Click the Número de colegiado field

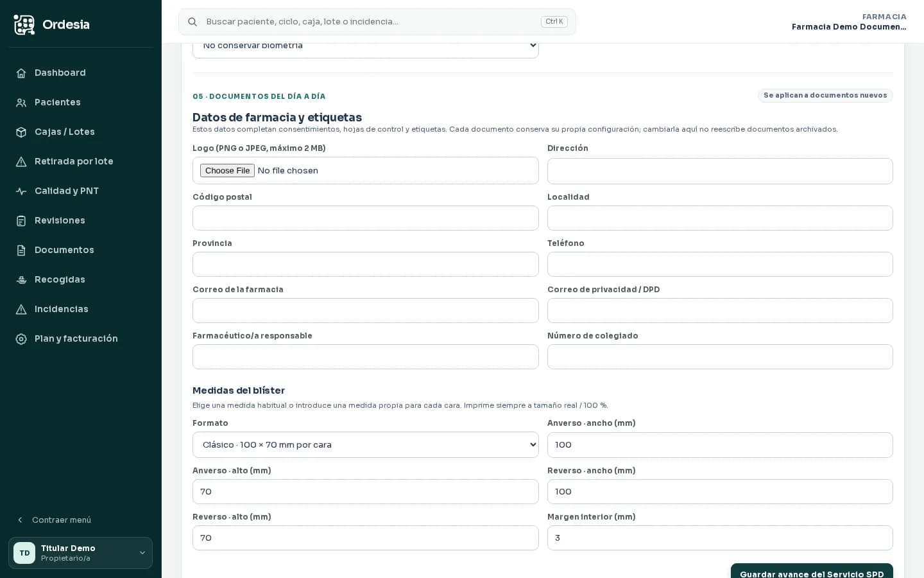click(720, 357)
